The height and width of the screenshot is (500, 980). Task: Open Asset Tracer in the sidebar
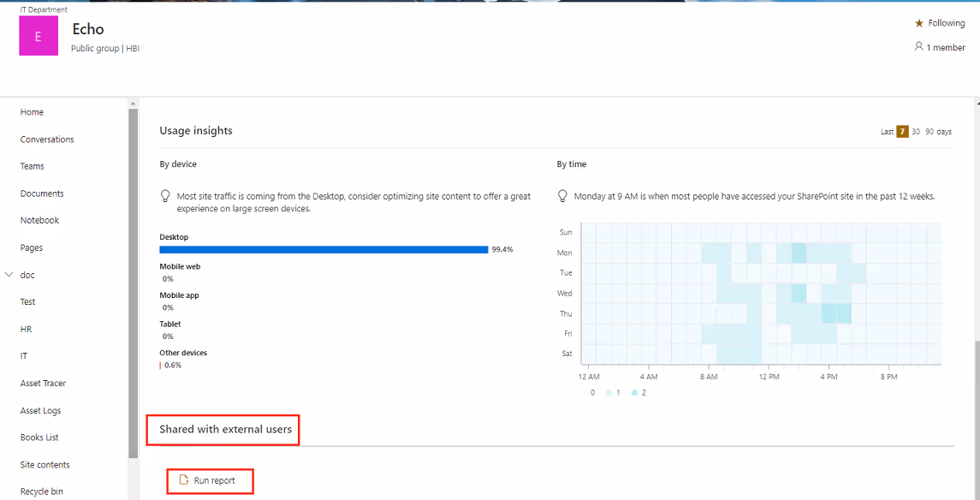tap(43, 383)
